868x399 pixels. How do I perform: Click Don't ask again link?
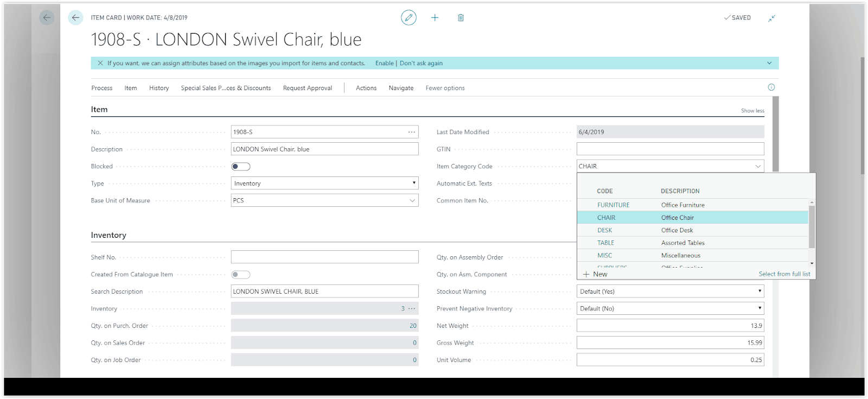click(x=421, y=63)
